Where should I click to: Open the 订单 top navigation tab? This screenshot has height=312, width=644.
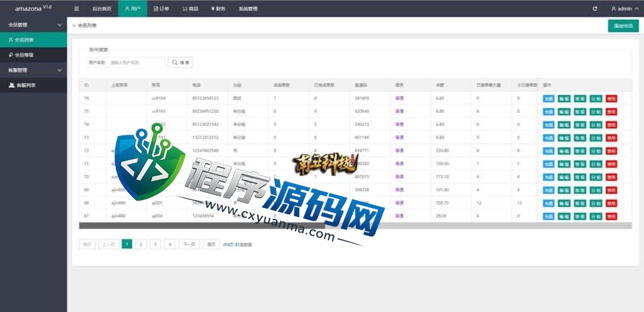(161, 9)
